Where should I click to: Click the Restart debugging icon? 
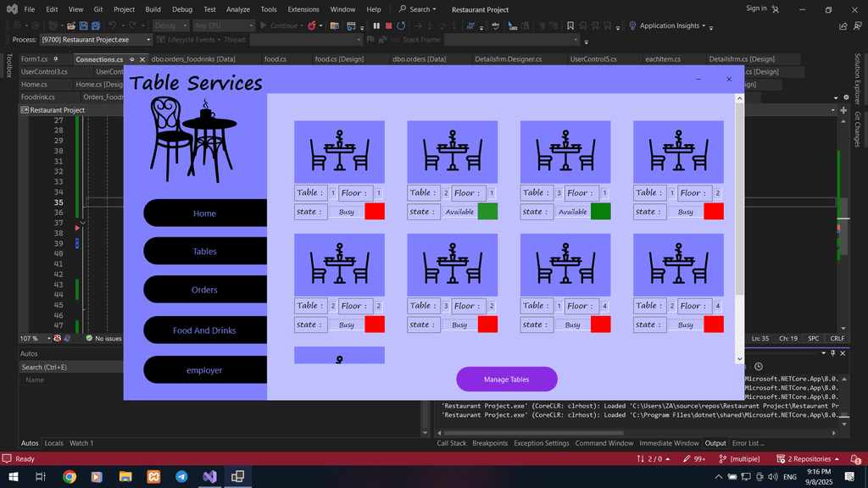point(401,26)
